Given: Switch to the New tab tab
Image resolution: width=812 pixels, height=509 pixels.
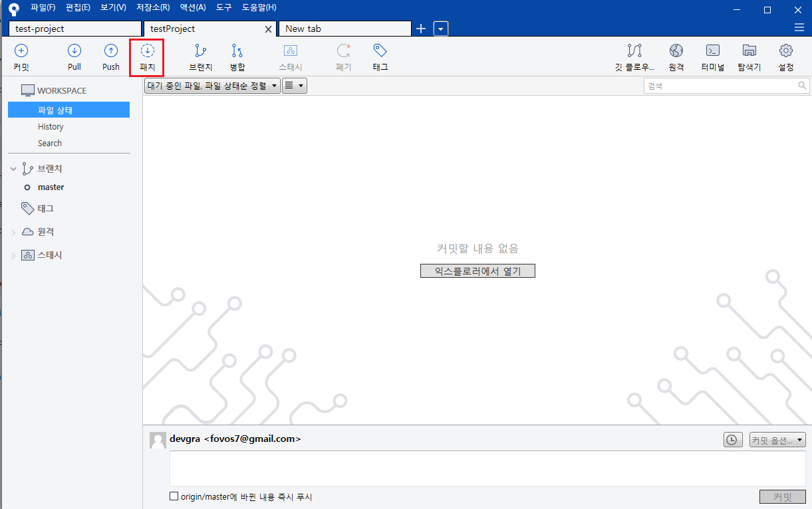Looking at the screenshot, I should click(x=344, y=29).
